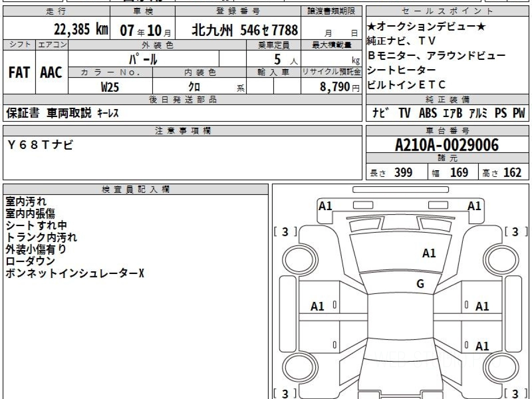
Task: Click the 輸入車 header
Action: [274, 72]
